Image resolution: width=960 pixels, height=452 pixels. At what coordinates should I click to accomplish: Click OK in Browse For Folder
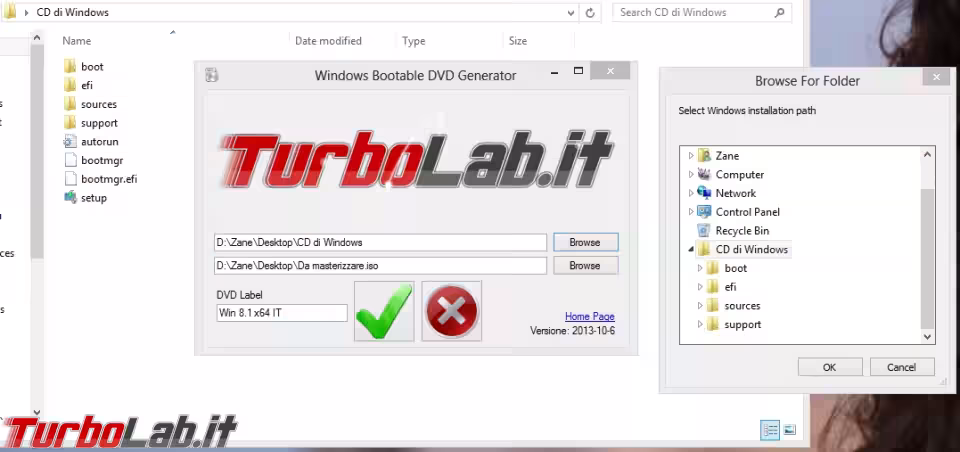click(829, 367)
